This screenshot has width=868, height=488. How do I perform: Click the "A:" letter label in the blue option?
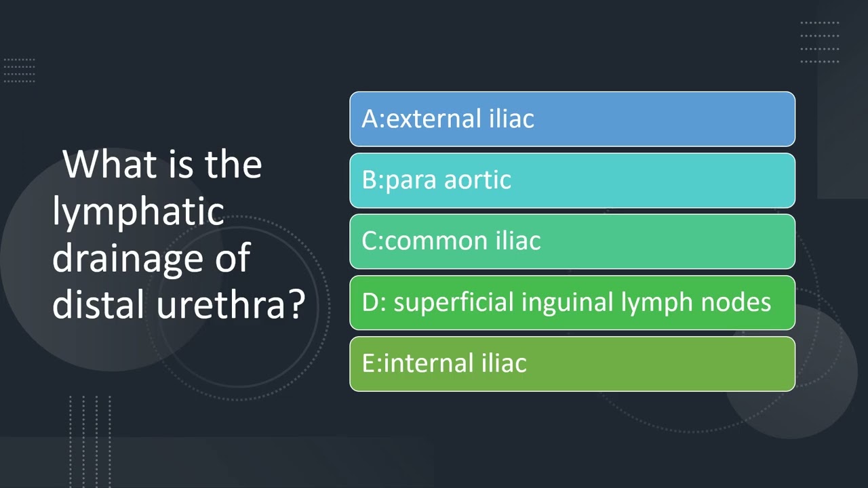pos(373,119)
